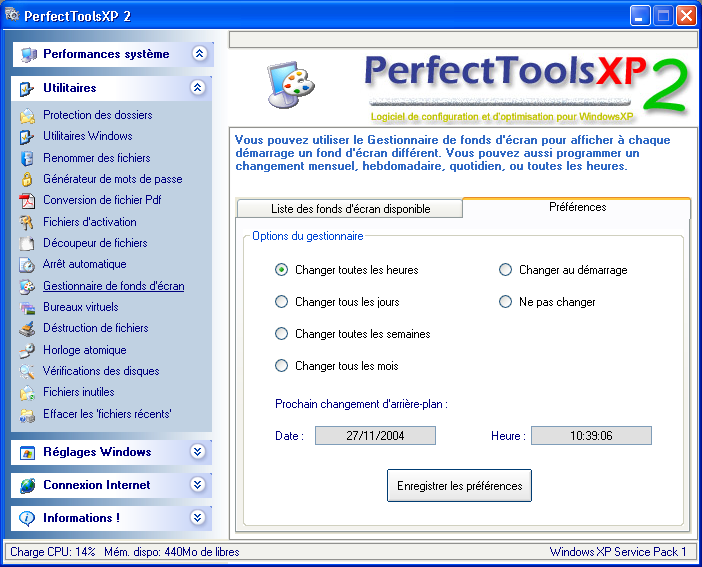Open Conversion de fichier Pdf link
Viewport: 702px width, 567px height.
pyautogui.click(x=102, y=200)
